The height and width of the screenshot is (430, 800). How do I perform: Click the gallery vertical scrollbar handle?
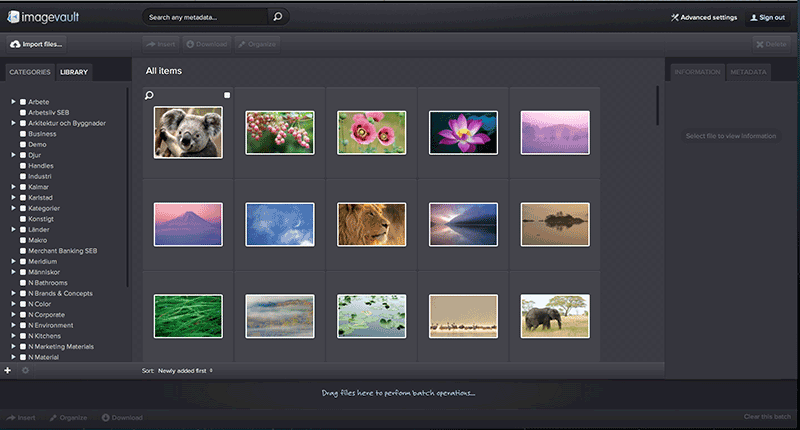[x=657, y=105]
